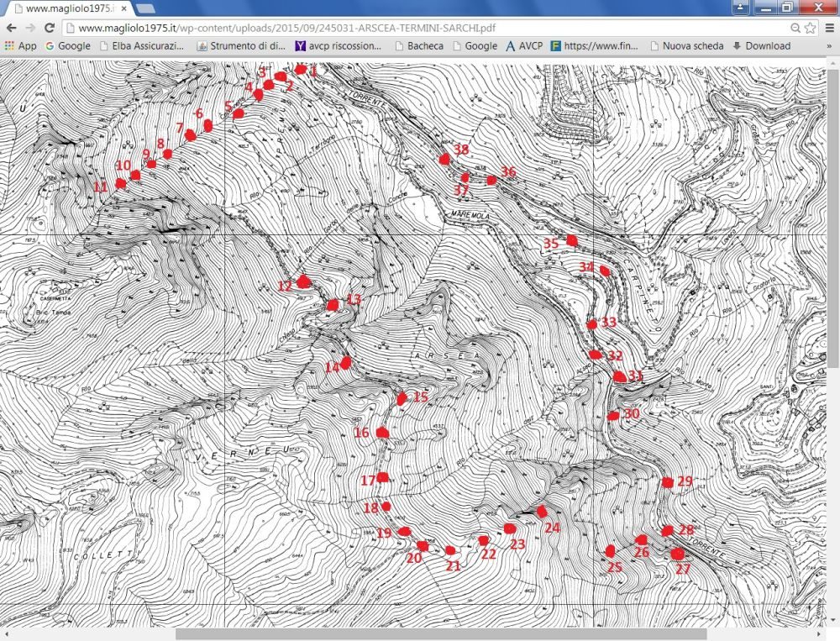This screenshot has width=840, height=641.
Task: Open the Nuova scheda bookmark
Action: click(687, 46)
